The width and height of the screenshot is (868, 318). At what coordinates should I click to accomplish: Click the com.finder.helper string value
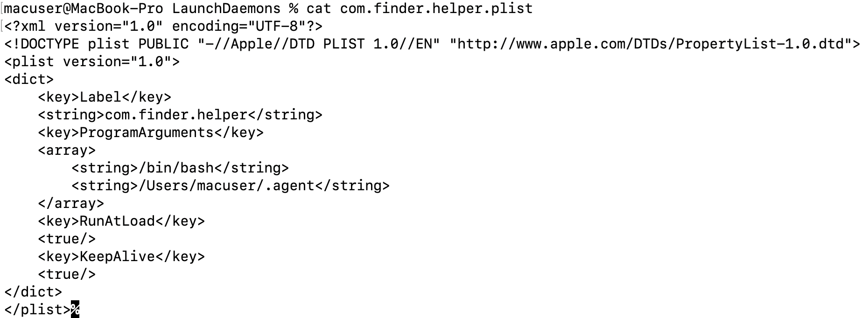(x=176, y=115)
